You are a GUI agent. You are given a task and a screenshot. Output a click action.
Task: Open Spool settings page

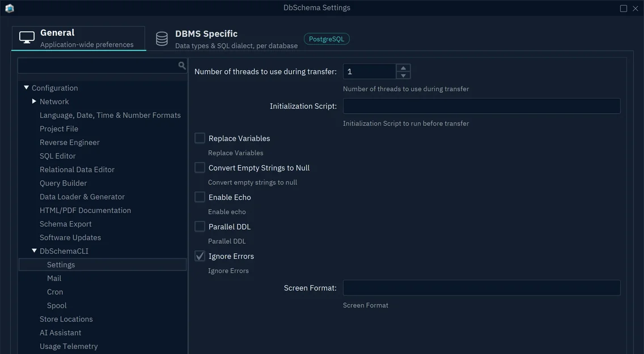coord(56,306)
